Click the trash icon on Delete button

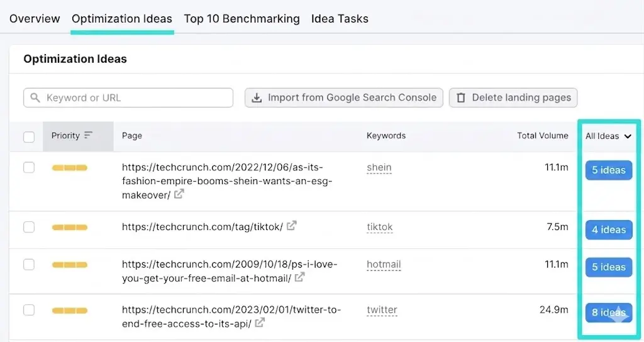pyautogui.click(x=461, y=97)
